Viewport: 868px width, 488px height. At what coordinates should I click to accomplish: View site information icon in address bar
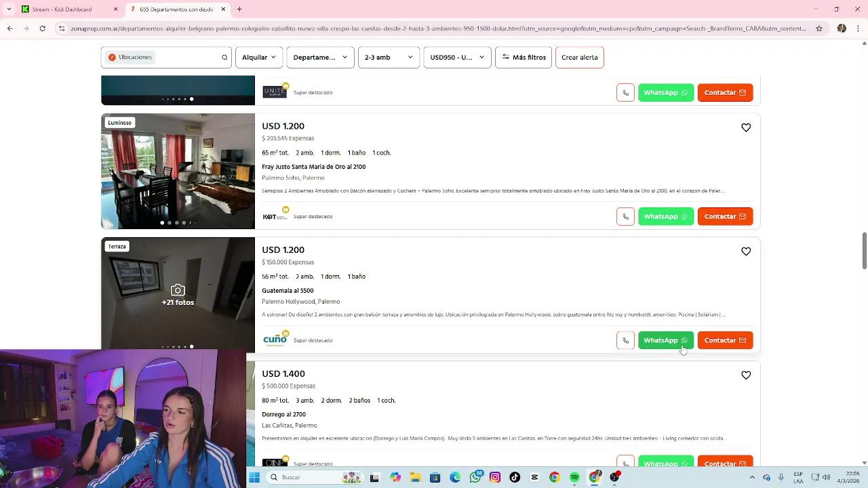[62, 28]
